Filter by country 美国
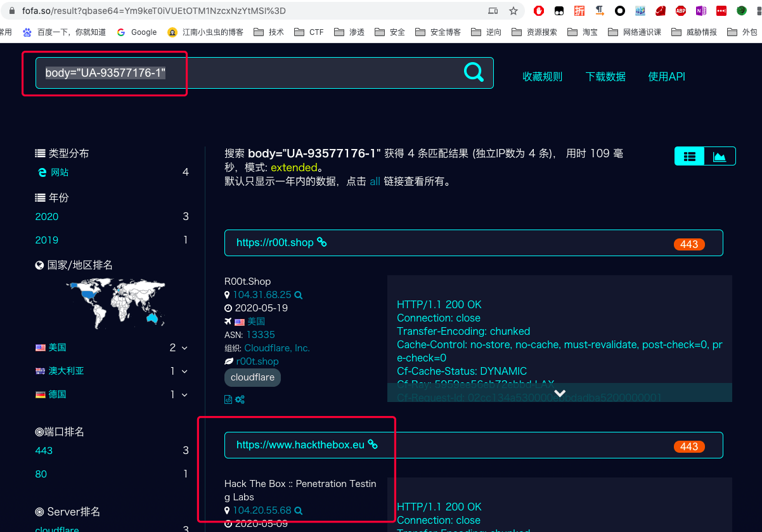This screenshot has width=762, height=532. [x=57, y=347]
